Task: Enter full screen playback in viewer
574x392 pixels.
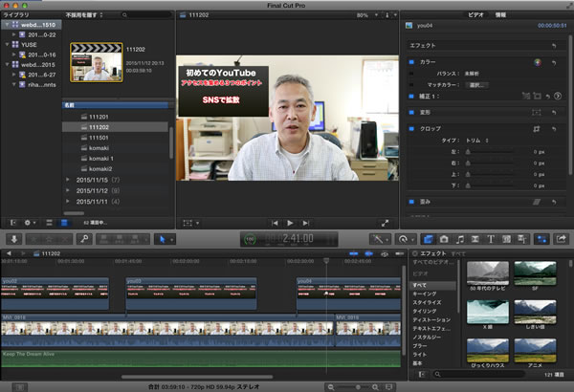Action: pos(386,223)
